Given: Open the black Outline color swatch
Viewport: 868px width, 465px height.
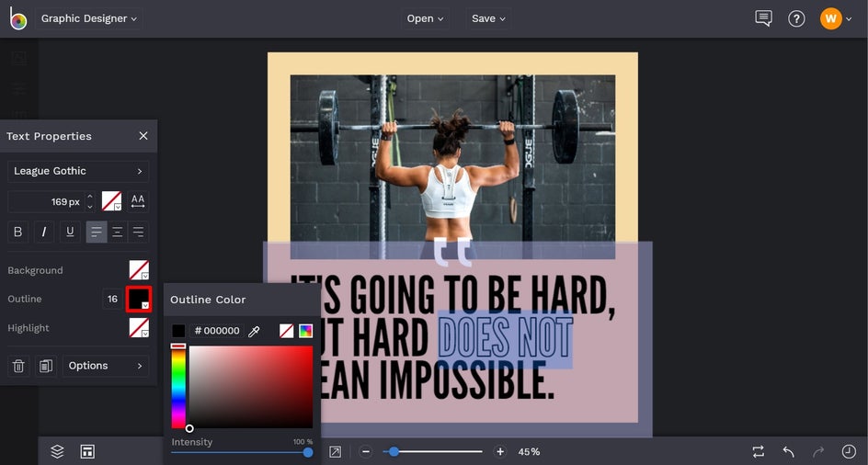Looking at the screenshot, I should click(x=139, y=299).
